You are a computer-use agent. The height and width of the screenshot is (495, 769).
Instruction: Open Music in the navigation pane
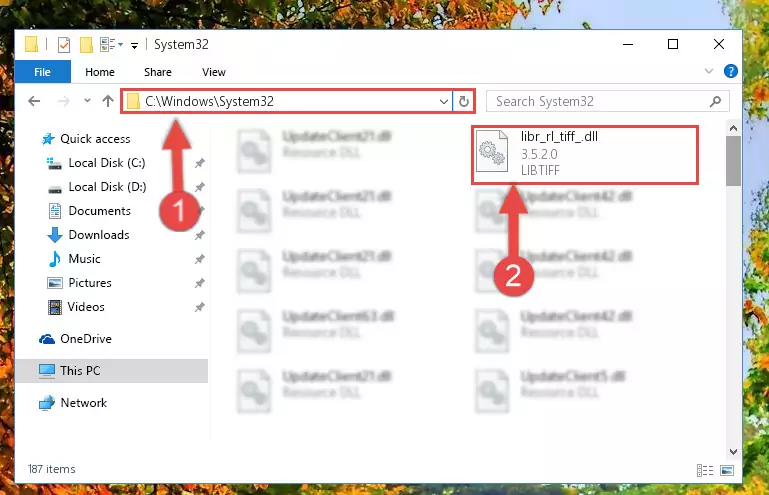pyautogui.click(x=84, y=259)
